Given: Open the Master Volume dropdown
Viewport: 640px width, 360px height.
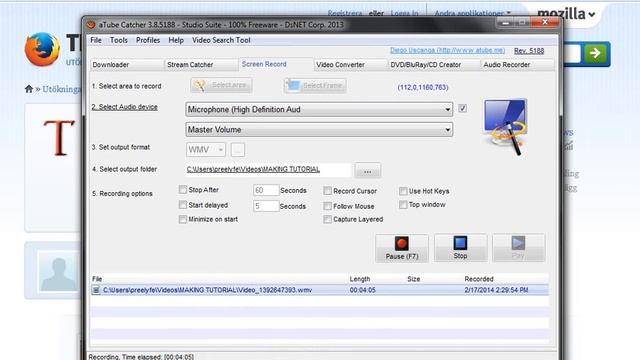Looking at the screenshot, I should coord(319,130).
